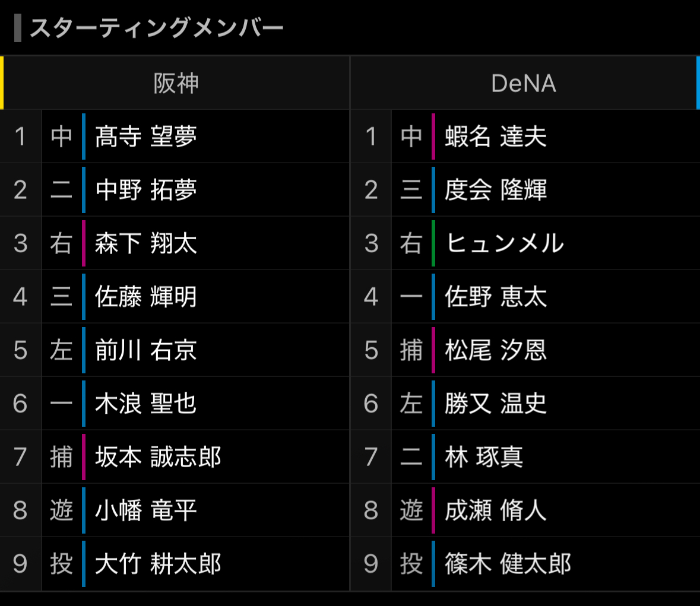Open player 森下 翔太

[146, 243]
